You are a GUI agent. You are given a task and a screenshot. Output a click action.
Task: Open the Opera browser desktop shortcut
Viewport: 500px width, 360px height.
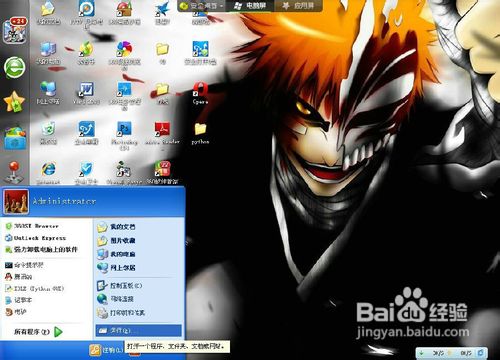(x=200, y=93)
